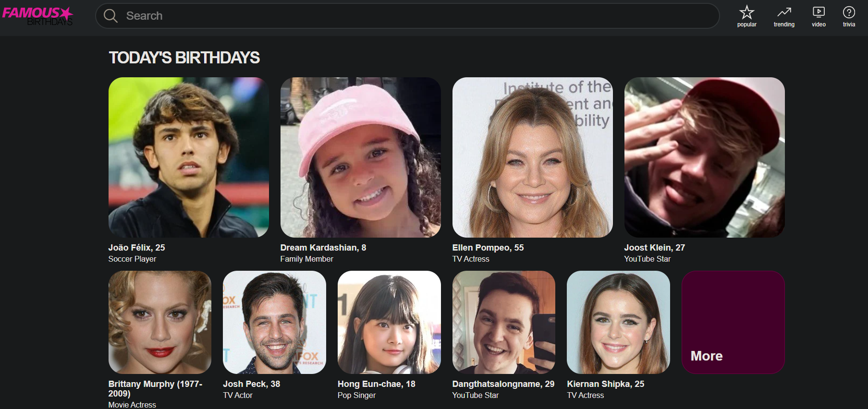Click the Famous Birthdays logo

click(x=37, y=16)
